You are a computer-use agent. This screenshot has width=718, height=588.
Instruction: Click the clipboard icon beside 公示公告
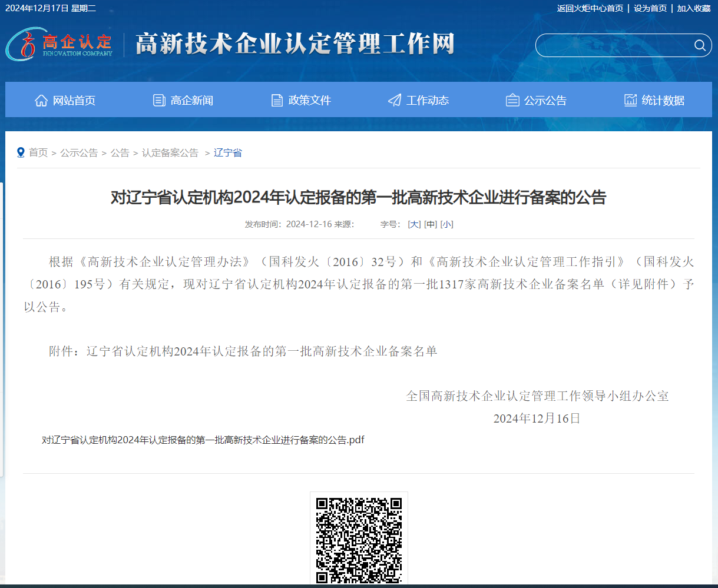[x=512, y=101]
